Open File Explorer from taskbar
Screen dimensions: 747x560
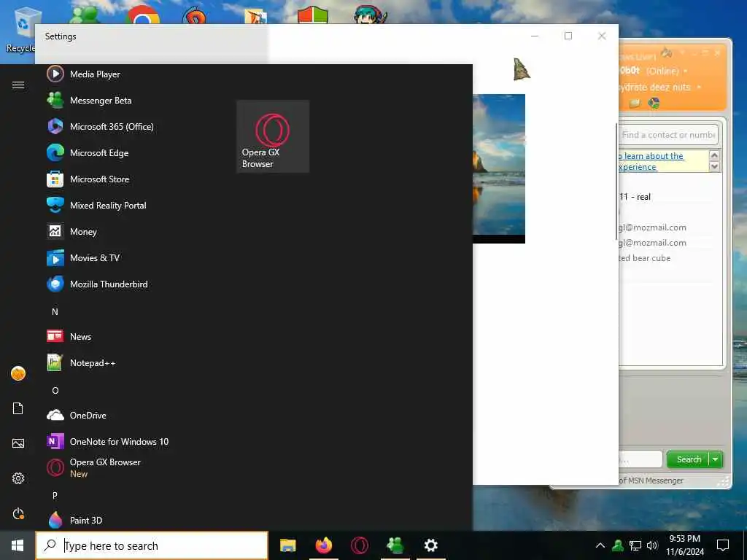pyautogui.click(x=287, y=545)
